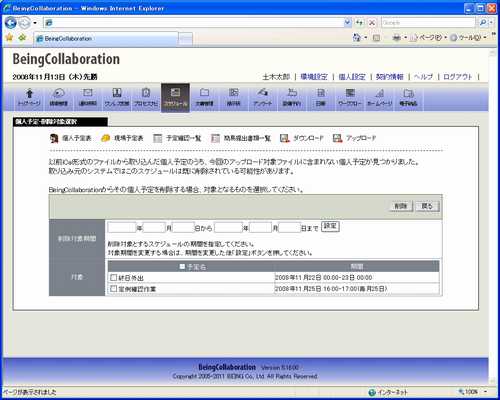
Task: Click the start year input field
Action: [122, 228]
